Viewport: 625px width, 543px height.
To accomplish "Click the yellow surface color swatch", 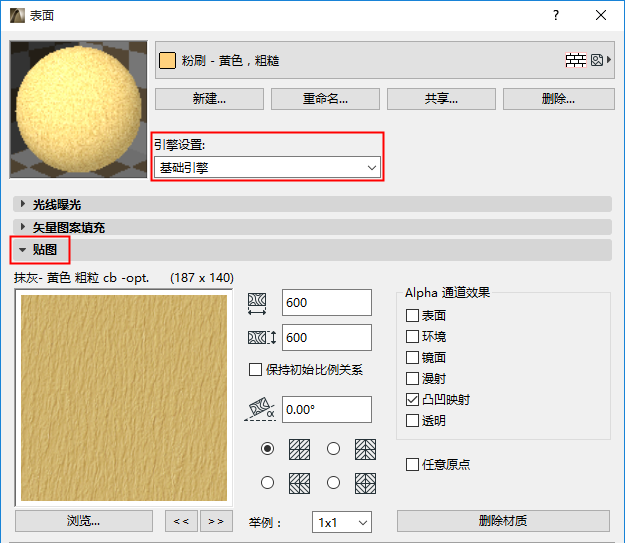I will click(167, 61).
